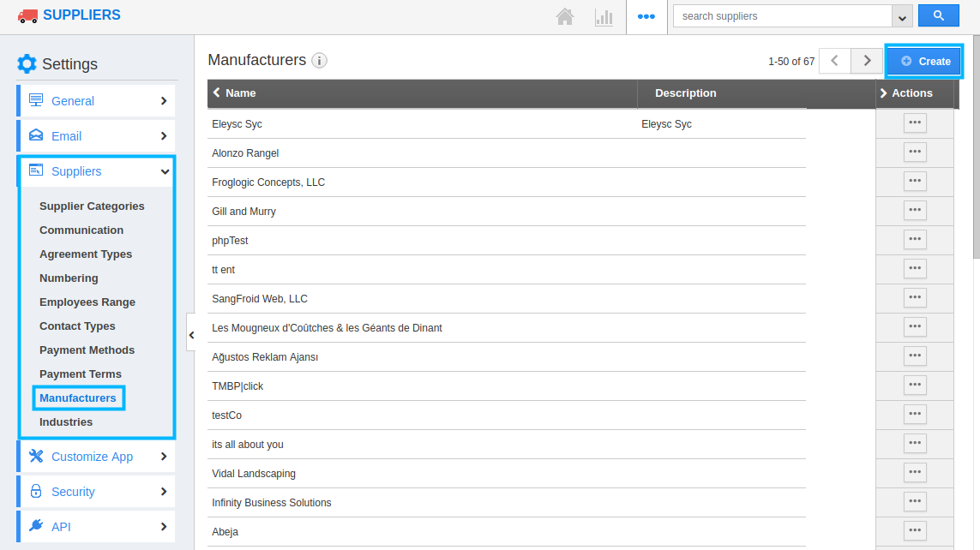Click inside the search suppliers field

783,16
